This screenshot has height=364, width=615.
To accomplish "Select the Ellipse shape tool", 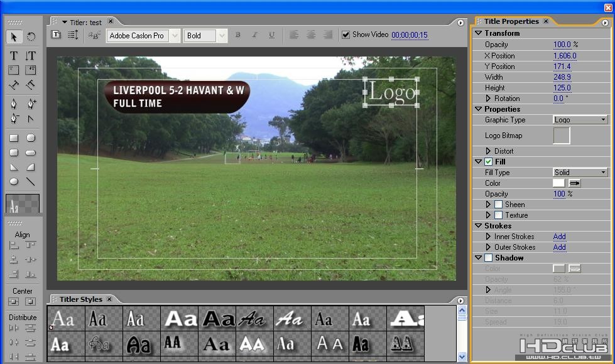I will click(14, 182).
